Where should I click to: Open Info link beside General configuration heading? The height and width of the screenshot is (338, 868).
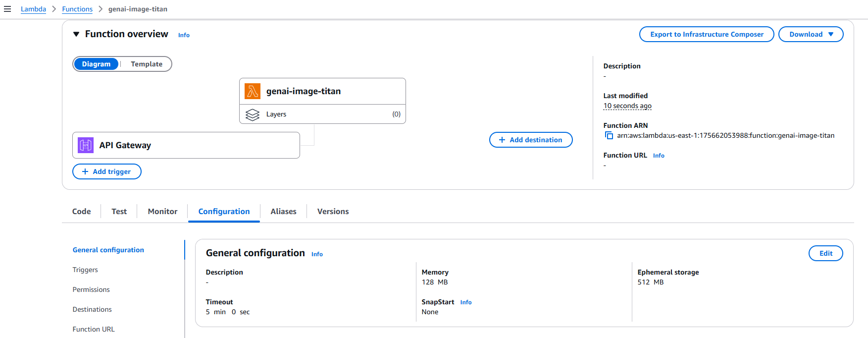pyautogui.click(x=317, y=254)
